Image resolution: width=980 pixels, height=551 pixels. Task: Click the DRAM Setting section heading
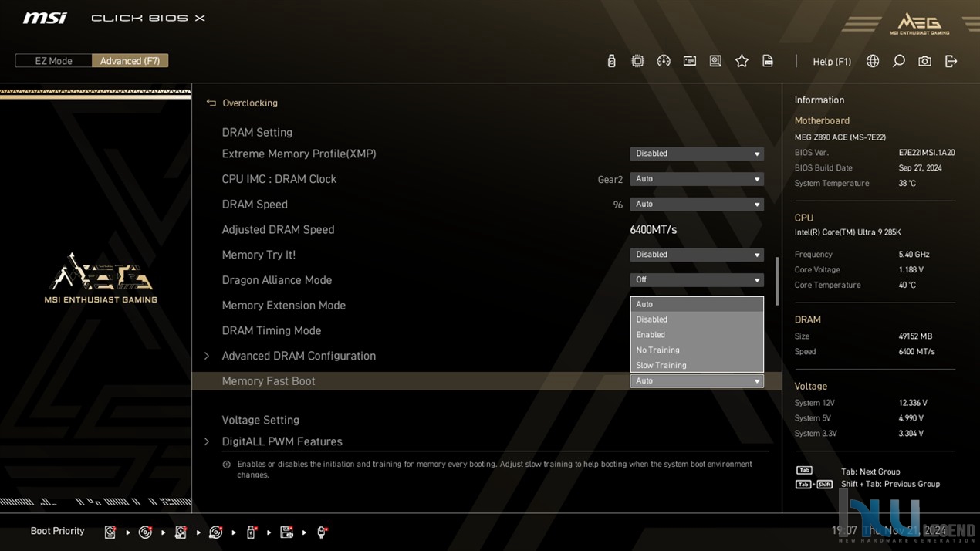pos(257,133)
